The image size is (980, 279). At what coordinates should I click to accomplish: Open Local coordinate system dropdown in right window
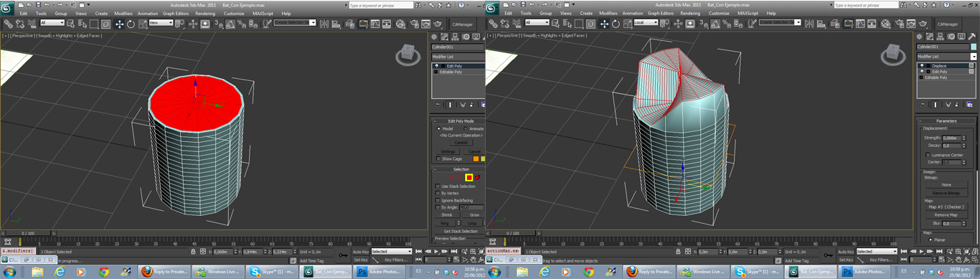[646, 23]
